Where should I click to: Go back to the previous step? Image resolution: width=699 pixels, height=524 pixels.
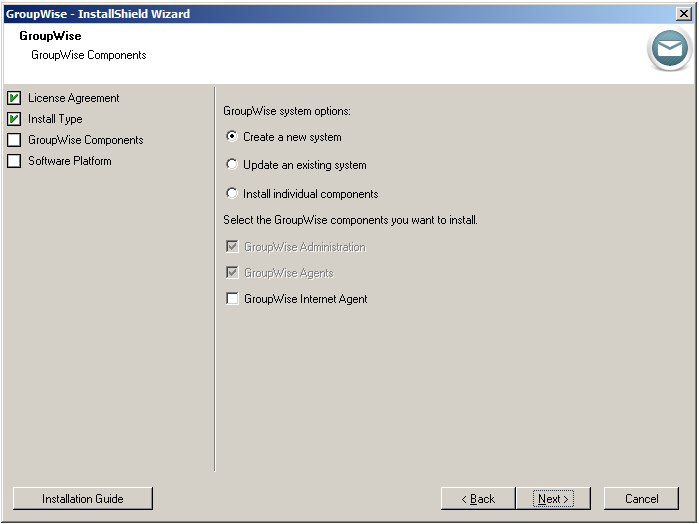coord(478,499)
